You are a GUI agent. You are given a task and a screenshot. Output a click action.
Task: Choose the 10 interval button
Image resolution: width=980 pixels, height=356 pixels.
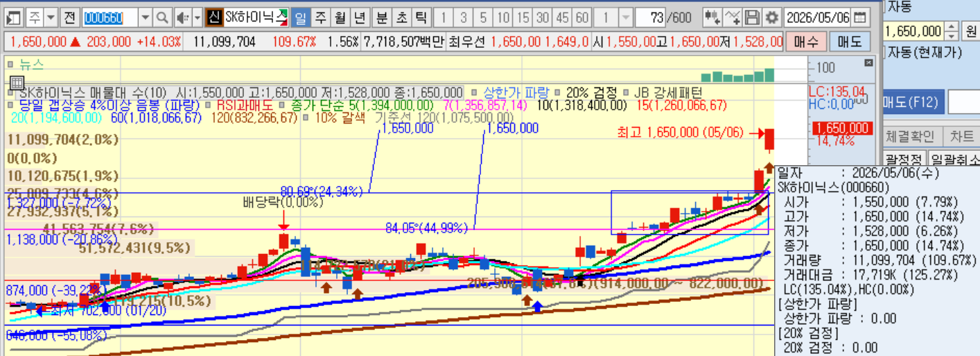[504, 17]
